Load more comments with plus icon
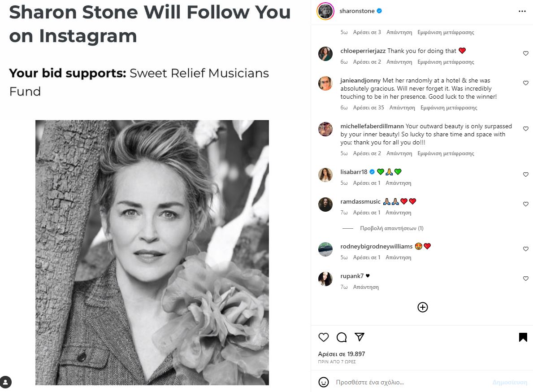This screenshot has width=533, height=392. pos(423,307)
